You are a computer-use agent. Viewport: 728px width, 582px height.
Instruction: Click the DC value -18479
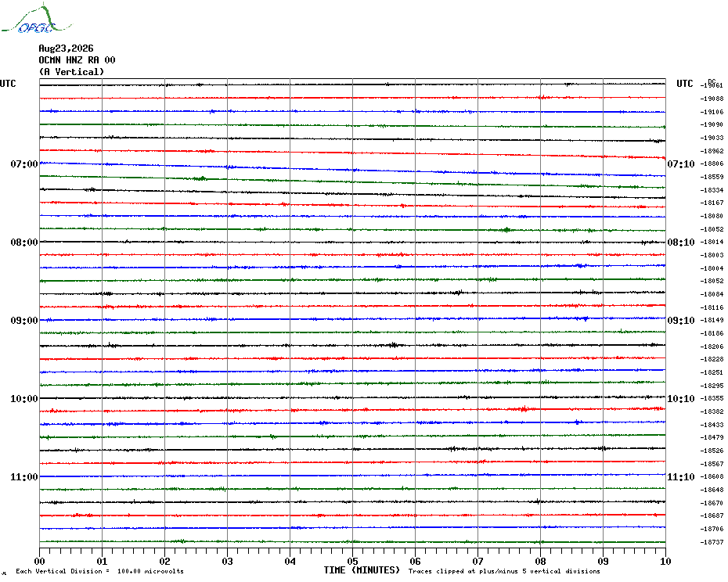(712, 437)
